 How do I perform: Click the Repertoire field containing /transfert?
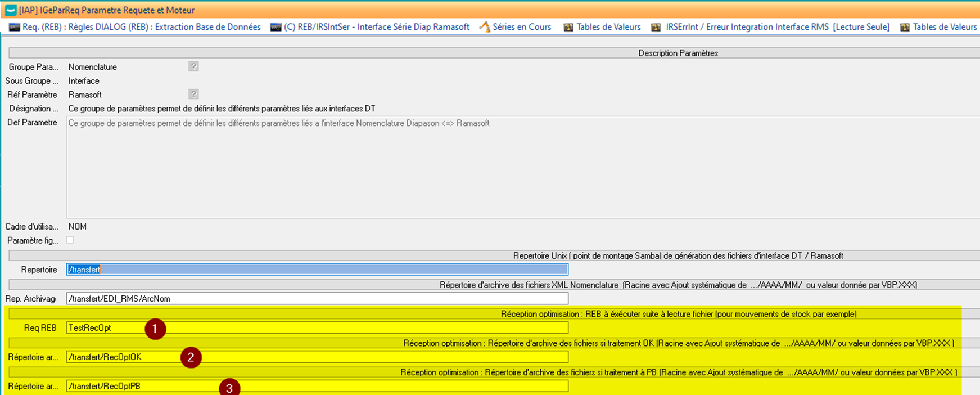(317, 270)
